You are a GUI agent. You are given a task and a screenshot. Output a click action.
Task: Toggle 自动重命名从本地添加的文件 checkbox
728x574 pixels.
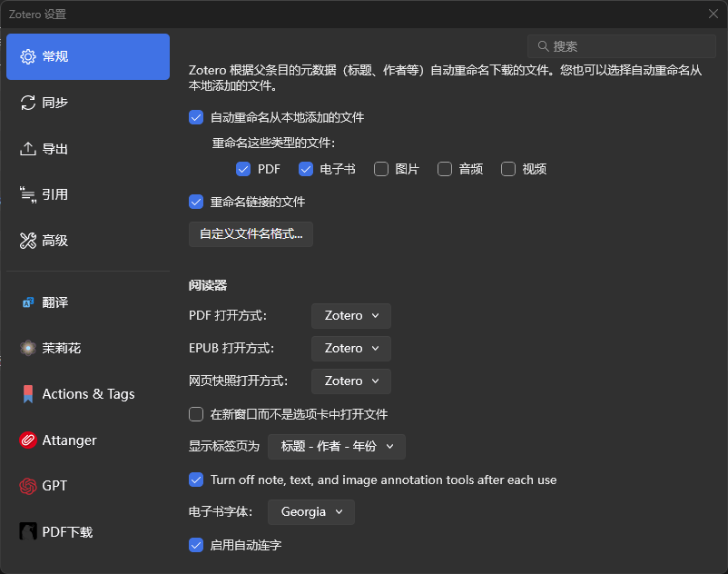(x=196, y=117)
